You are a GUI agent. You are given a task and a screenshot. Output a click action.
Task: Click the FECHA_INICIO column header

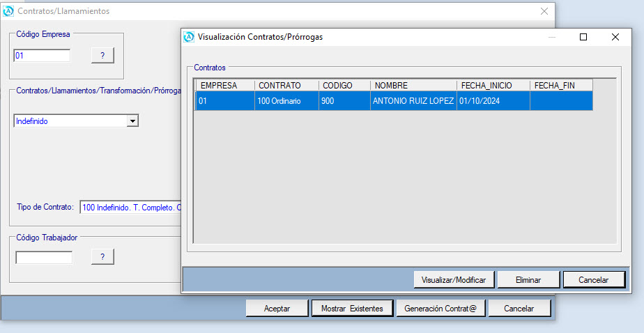493,85
